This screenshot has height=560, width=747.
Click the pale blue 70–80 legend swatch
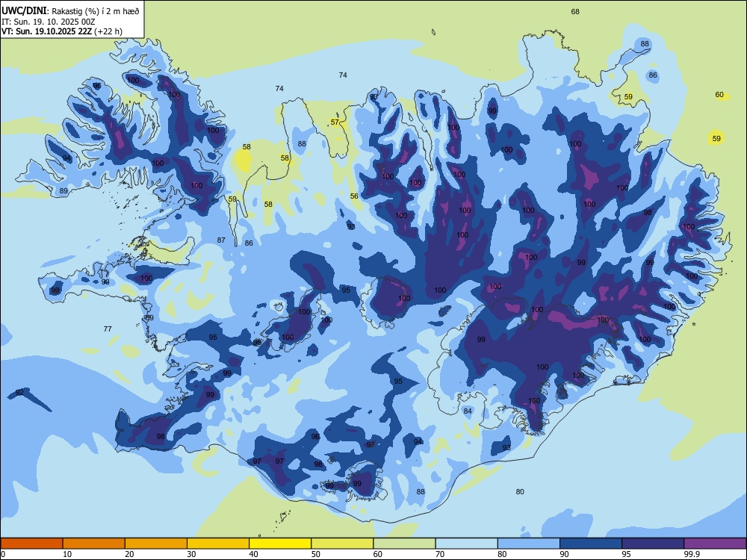[x=466, y=544]
